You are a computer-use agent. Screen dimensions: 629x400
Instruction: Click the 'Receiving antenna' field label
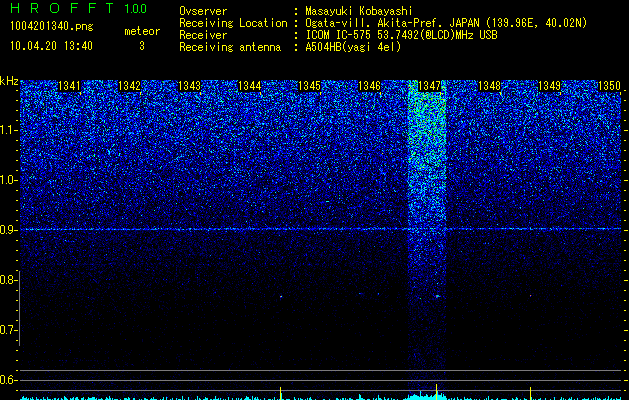coord(230,47)
